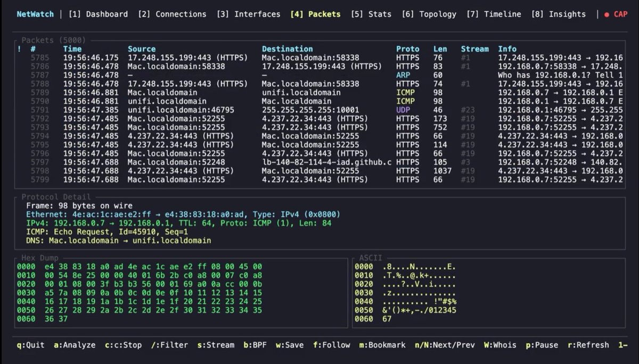Expand the Hex Dump panel header
Viewport: 639px width, 364px height.
point(39,257)
